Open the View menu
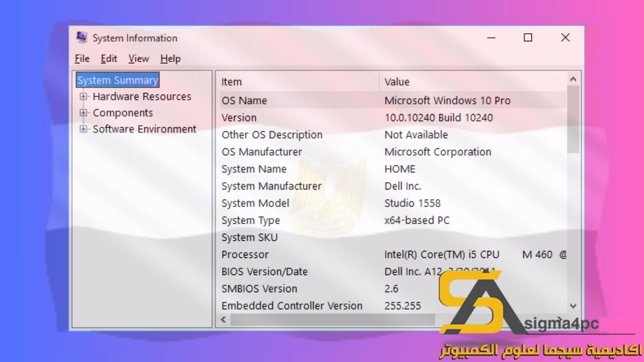This screenshot has height=362, width=644. click(x=138, y=59)
